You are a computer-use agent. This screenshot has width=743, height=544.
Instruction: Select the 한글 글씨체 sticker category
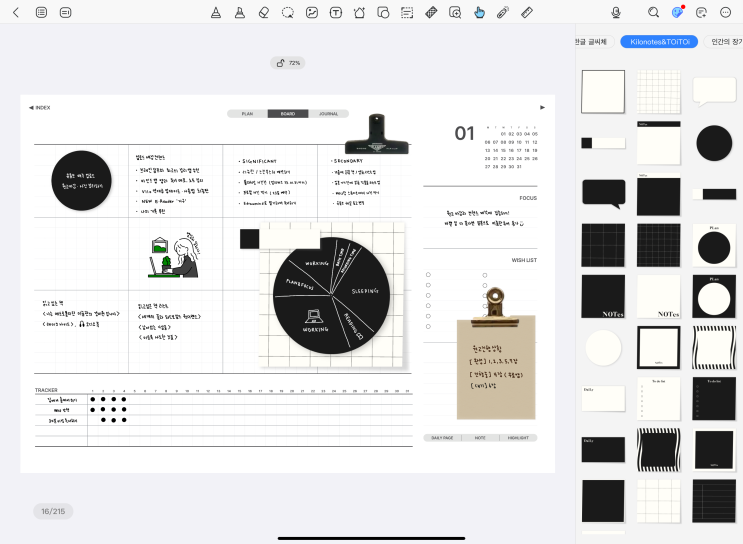point(592,42)
